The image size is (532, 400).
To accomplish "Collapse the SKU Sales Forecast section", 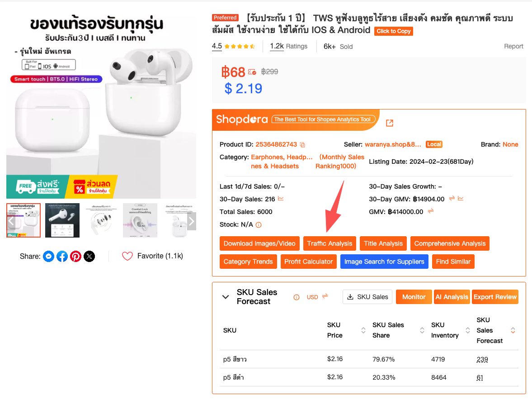I will point(226,297).
